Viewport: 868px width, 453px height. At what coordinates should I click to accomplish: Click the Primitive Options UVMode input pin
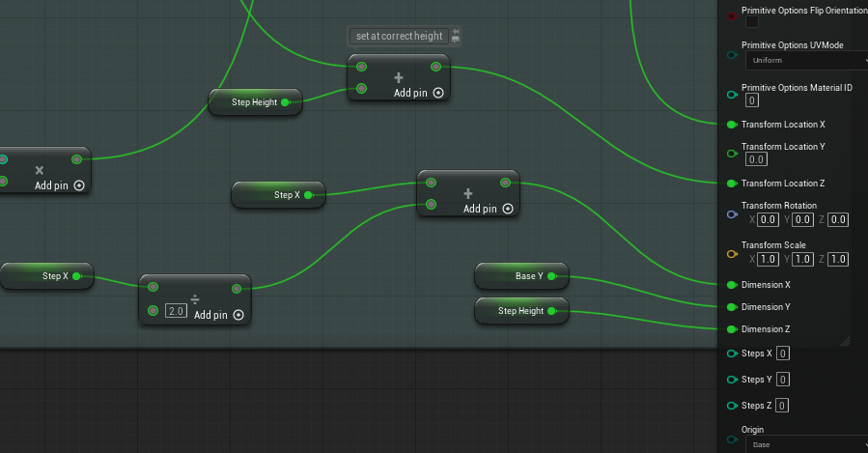coord(732,55)
